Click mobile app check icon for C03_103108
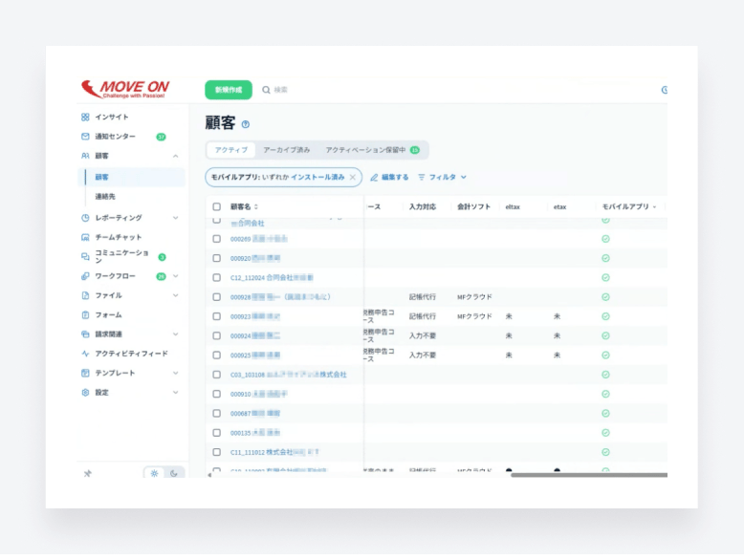744x560 pixels. click(x=605, y=375)
